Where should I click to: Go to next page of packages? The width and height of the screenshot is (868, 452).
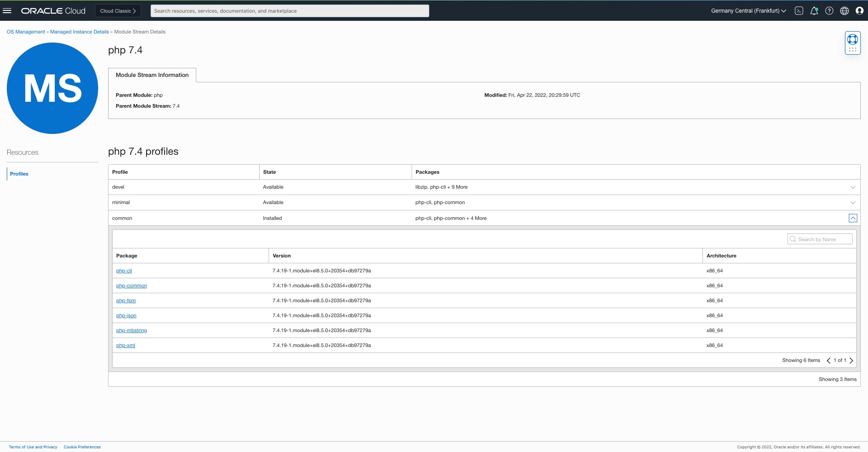tap(851, 361)
